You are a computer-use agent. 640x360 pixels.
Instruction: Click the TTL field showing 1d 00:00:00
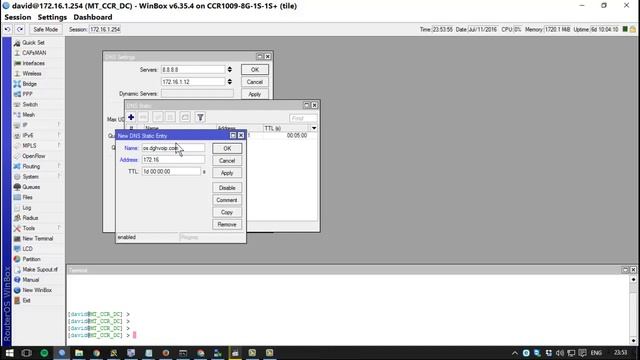click(171, 171)
